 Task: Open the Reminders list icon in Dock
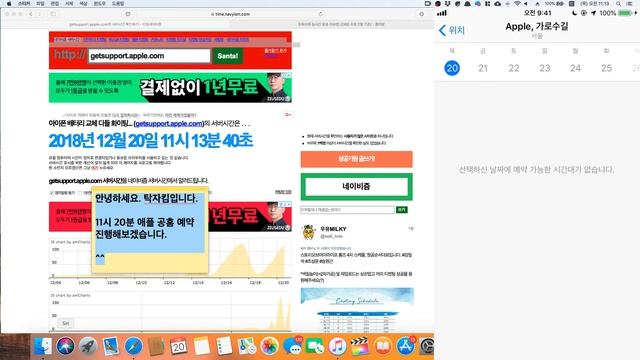tap(224, 347)
